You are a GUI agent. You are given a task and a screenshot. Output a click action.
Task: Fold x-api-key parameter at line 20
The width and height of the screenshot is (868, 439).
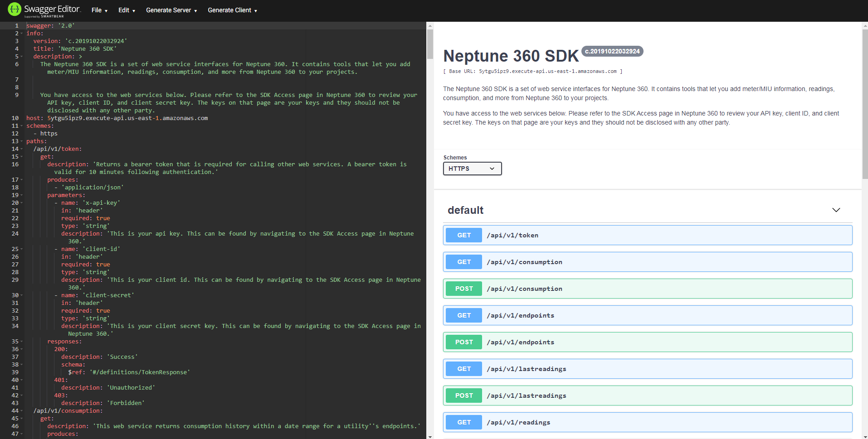click(x=21, y=203)
